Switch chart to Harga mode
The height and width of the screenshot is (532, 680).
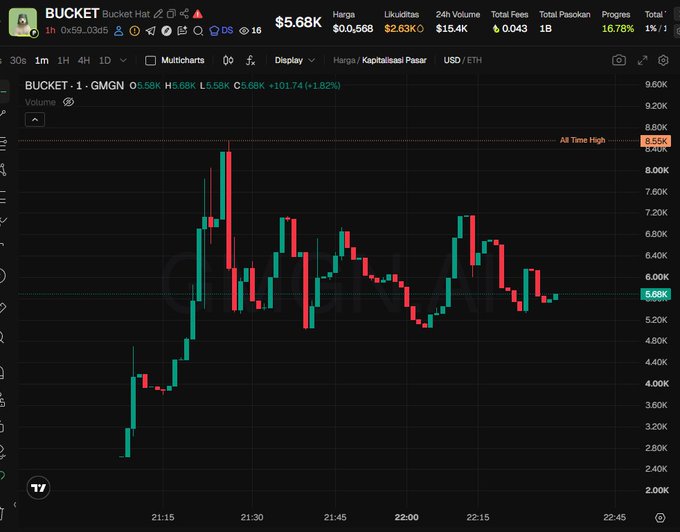click(x=344, y=60)
